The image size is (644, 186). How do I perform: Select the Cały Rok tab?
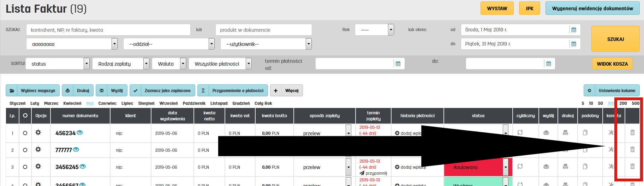click(263, 103)
